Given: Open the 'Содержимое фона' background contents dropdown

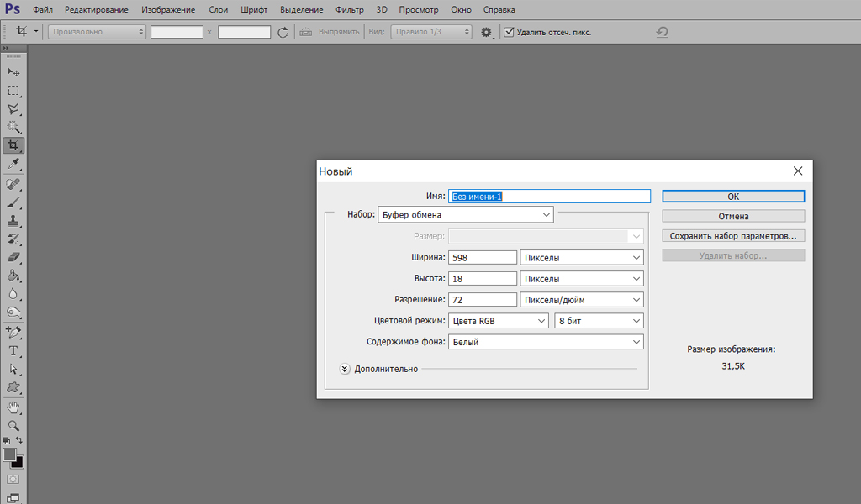Looking at the screenshot, I should coord(546,342).
